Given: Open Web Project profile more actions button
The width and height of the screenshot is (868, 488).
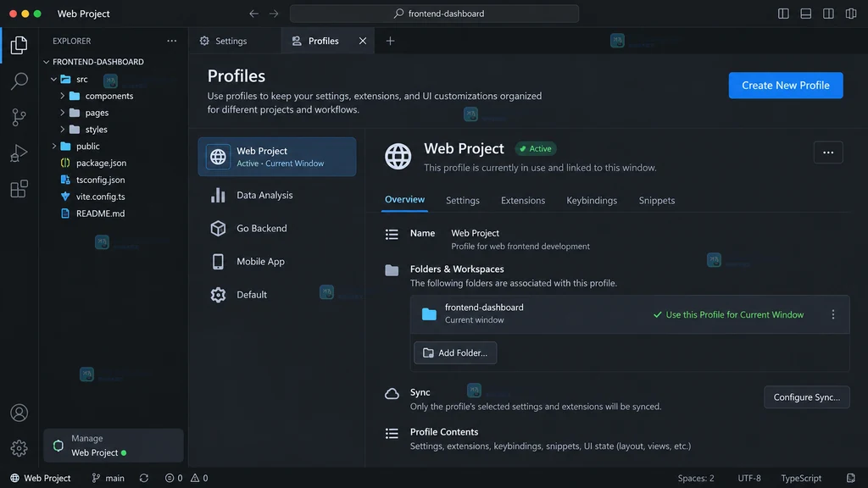Looking at the screenshot, I should pyautogui.click(x=828, y=152).
